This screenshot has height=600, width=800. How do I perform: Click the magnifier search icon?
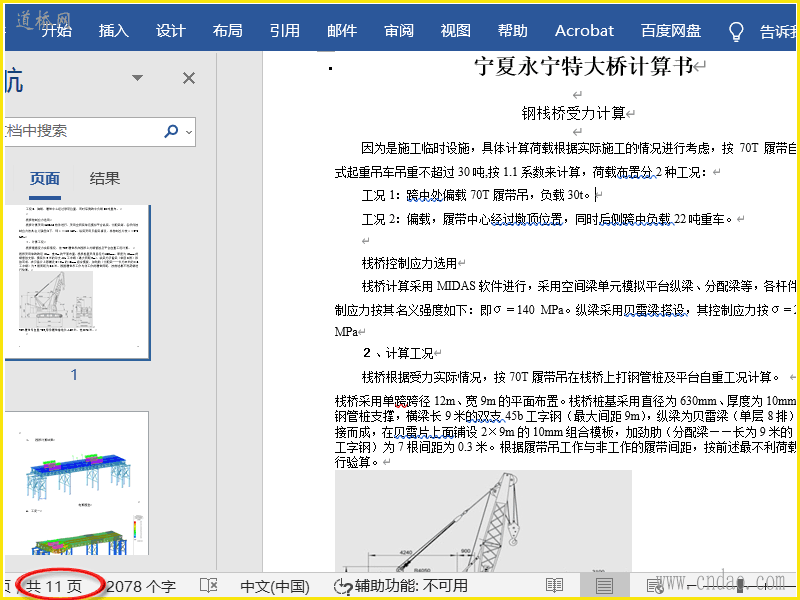[x=171, y=131]
